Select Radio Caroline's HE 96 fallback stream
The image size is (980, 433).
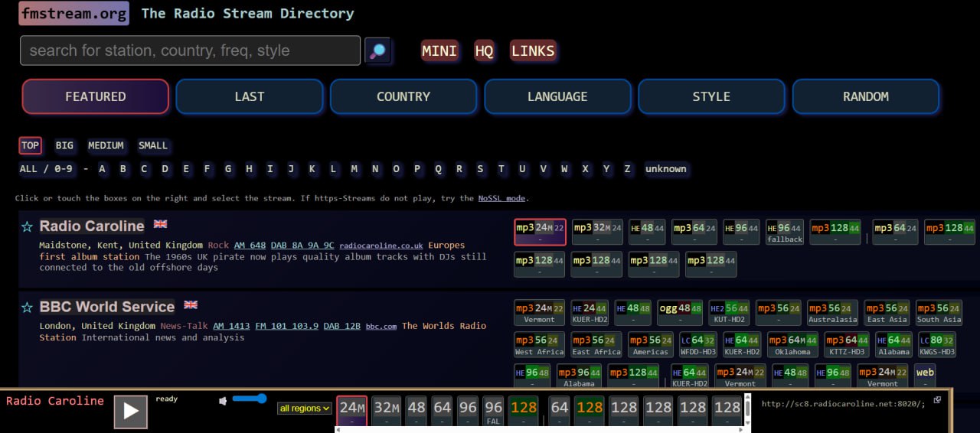(x=785, y=232)
